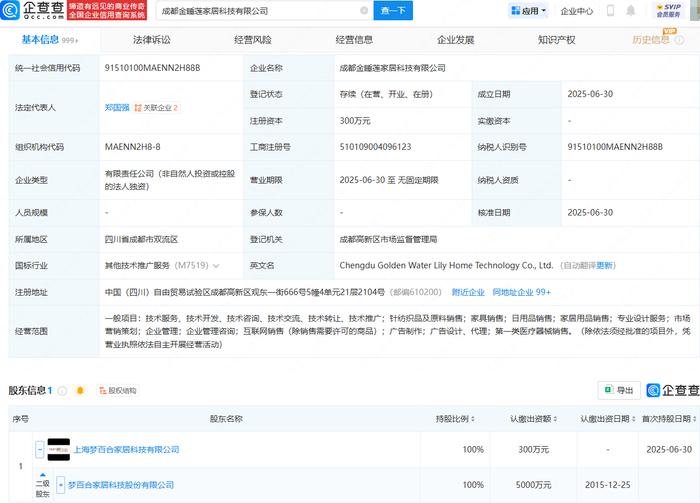Screen dimensions: 700x503
Task: Click the 存续 registration status value
Action: (x=386, y=94)
